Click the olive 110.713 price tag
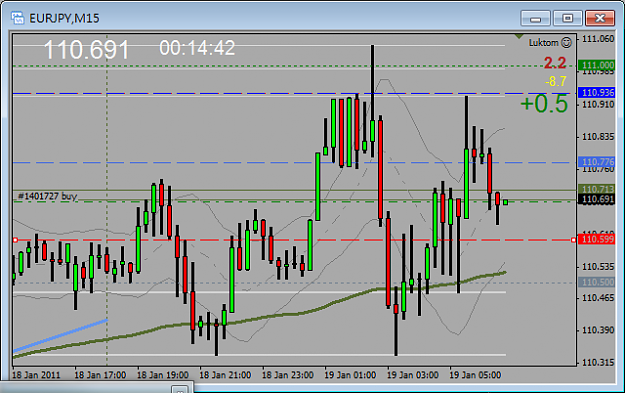Screen dimensions: 625x393 pos(597,189)
